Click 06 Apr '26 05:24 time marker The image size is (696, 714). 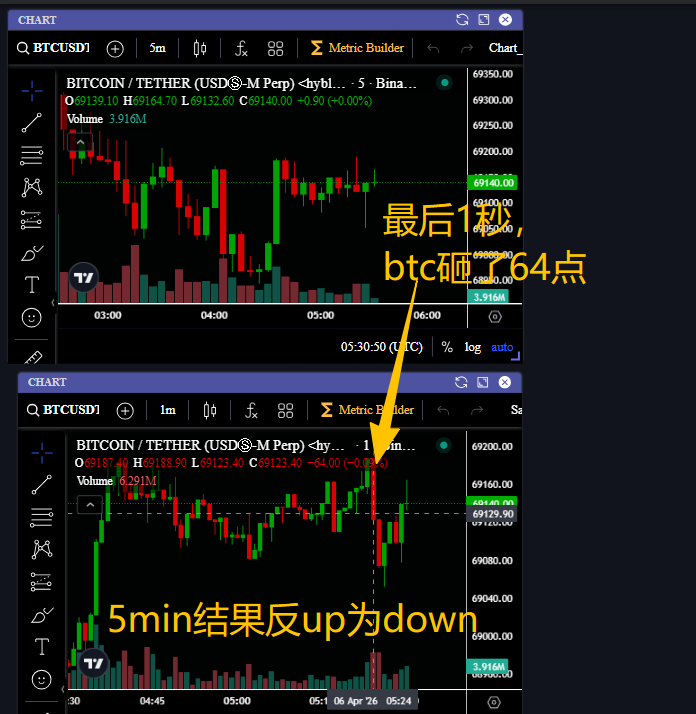[x=372, y=701]
